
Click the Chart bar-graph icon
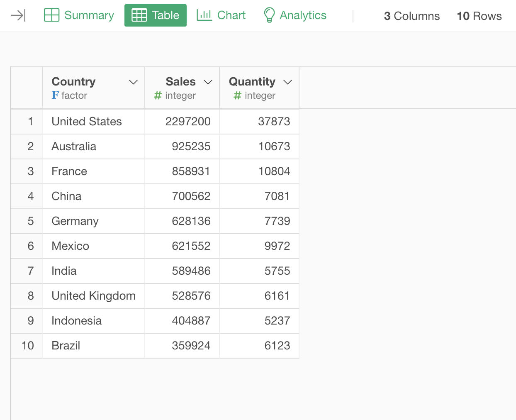click(204, 15)
